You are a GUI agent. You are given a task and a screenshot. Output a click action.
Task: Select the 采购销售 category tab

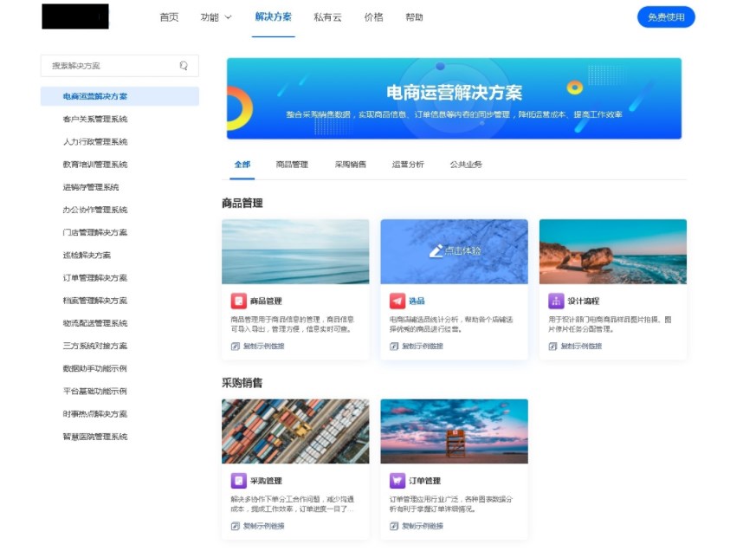[350, 165]
